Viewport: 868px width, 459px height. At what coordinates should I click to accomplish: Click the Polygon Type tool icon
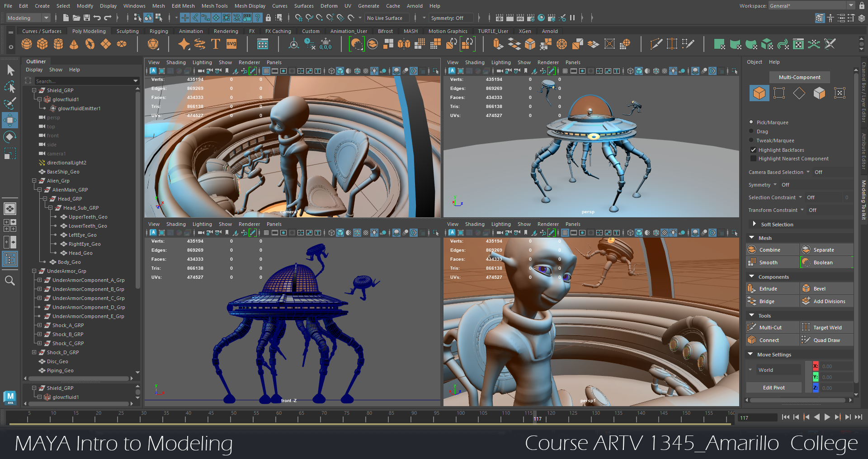coord(216,44)
